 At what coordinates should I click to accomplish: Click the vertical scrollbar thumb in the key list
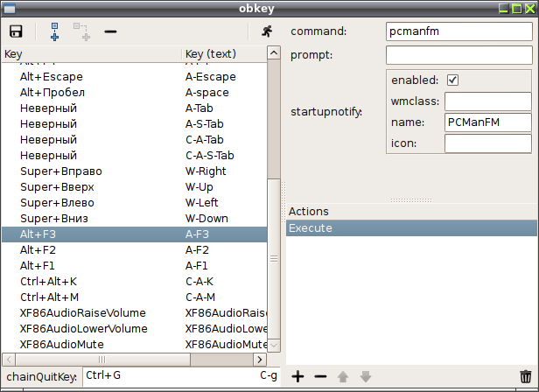pos(274,259)
